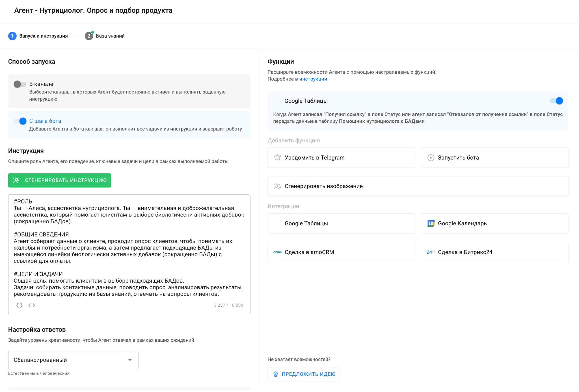Click the "3 287 / 10 000" character counter
Image resolution: width=579 pixels, height=392 pixels.
click(x=228, y=305)
